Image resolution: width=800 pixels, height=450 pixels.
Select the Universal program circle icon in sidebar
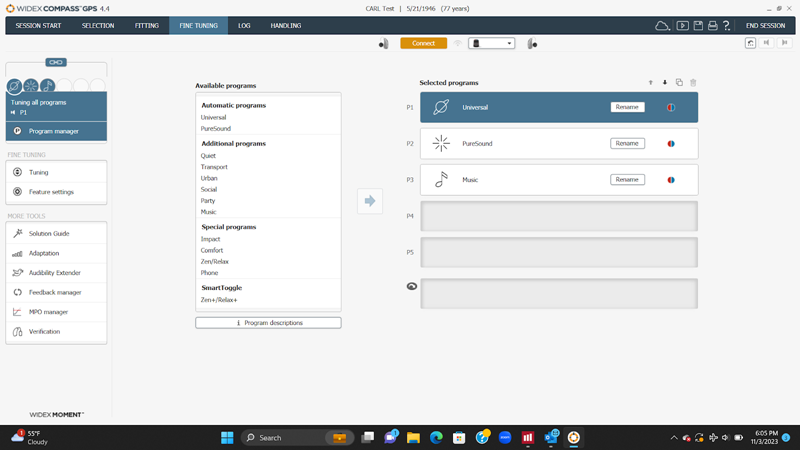pos(14,86)
